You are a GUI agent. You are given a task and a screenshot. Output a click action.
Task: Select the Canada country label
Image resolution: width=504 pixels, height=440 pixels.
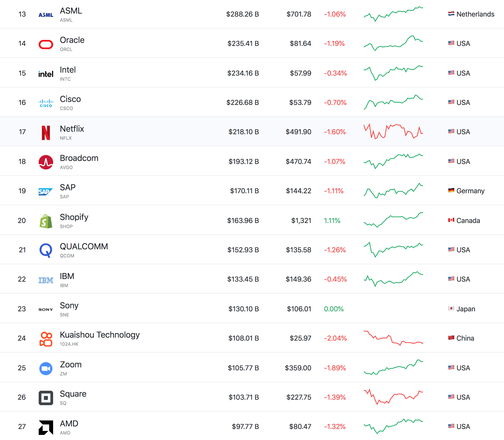coord(468,220)
